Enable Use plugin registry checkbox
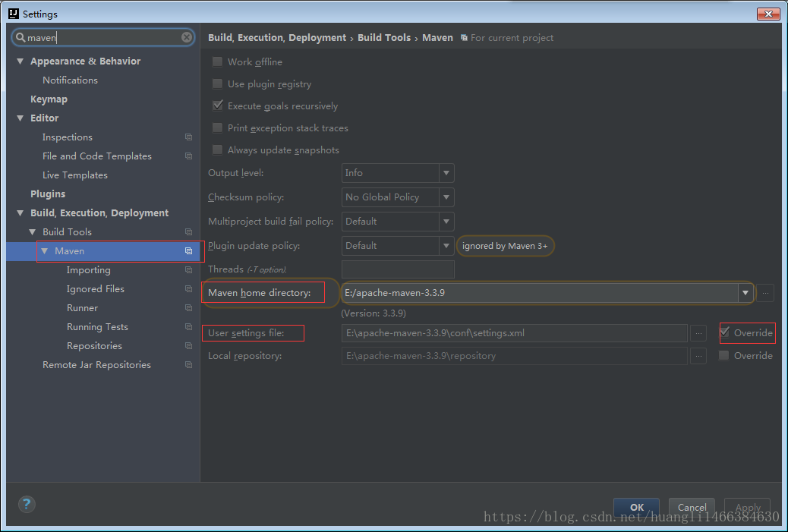 (x=217, y=84)
